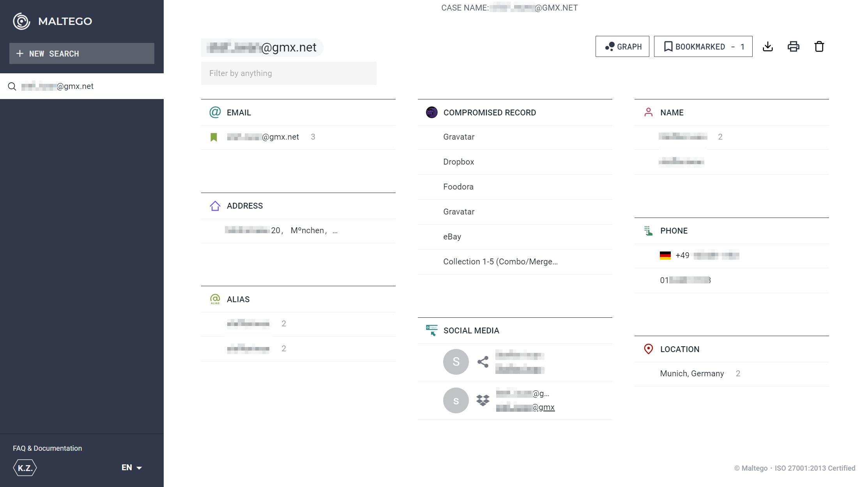Image resolution: width=868 pixels, height=487 pixels.
Task: Click the Compromised Record section icon
Action: point(431,113)
